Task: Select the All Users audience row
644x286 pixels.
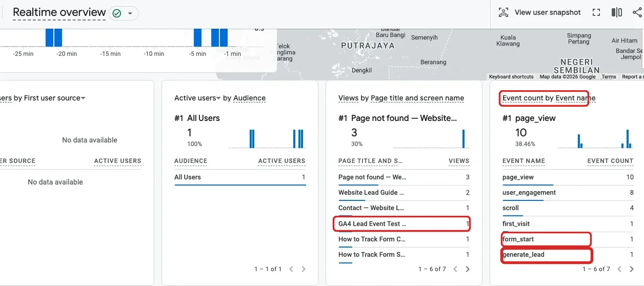Action: (240, 177)
